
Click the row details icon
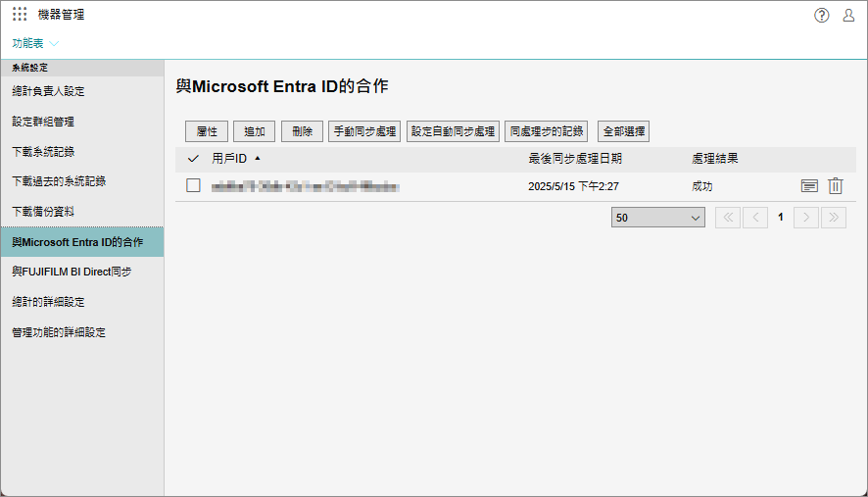tap(809, 186)
